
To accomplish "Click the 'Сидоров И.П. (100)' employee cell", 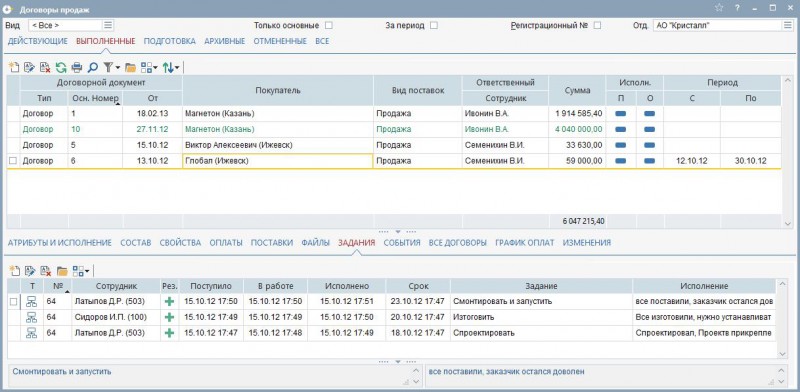I will coord(116,317).
